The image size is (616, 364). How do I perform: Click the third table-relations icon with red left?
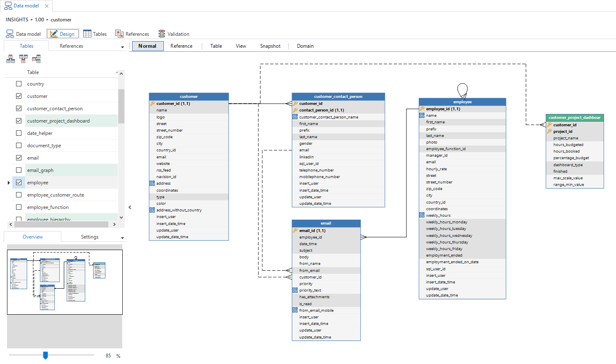pos(36,59)
